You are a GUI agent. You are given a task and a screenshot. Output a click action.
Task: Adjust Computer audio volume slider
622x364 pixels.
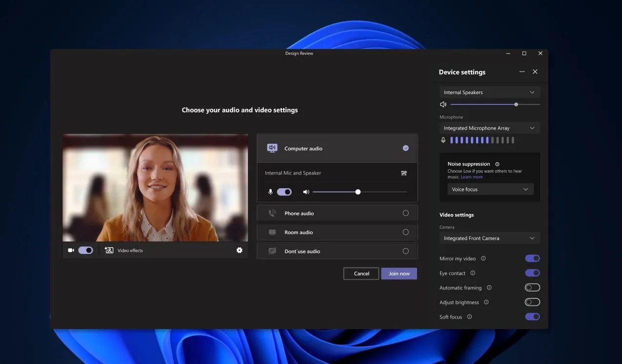360,192
